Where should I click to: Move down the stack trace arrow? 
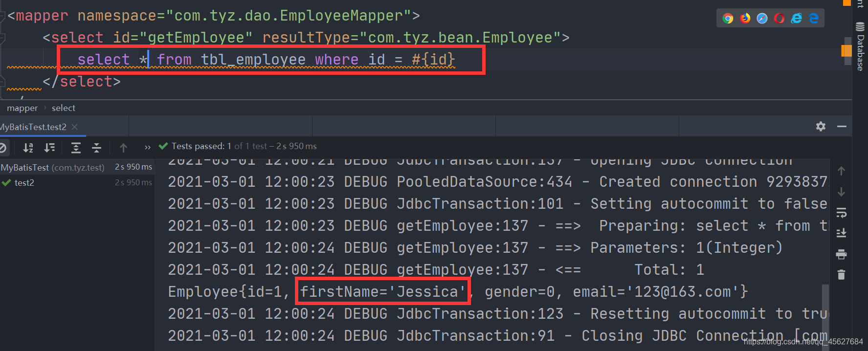coord(841,192)
